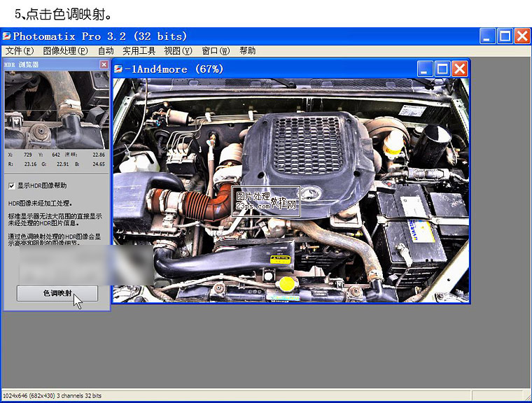
Task: Open the 图像处理(P) menu
Action: (65, 50)
